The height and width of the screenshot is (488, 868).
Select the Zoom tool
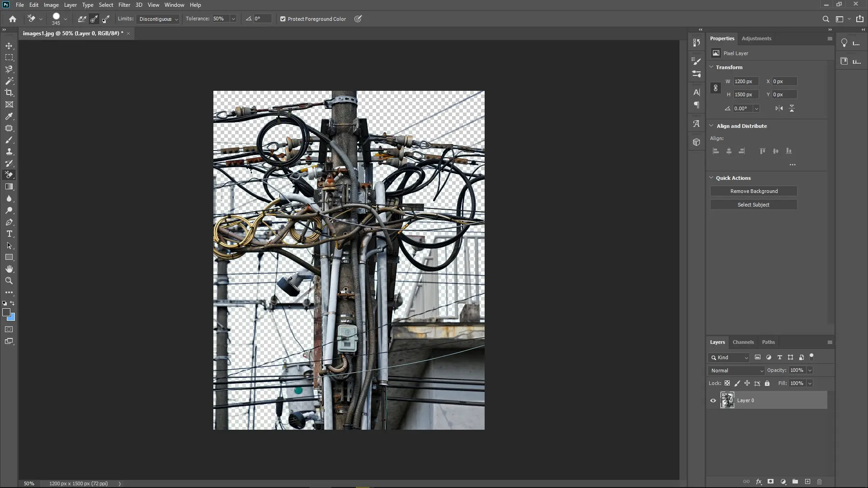(x=9, y=281)
